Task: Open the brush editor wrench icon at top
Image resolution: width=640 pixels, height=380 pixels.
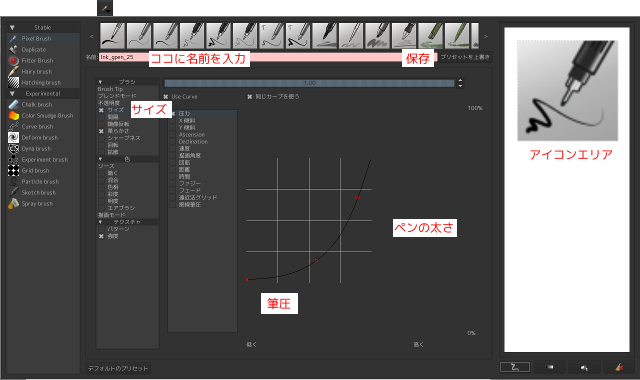Action: 105,8
